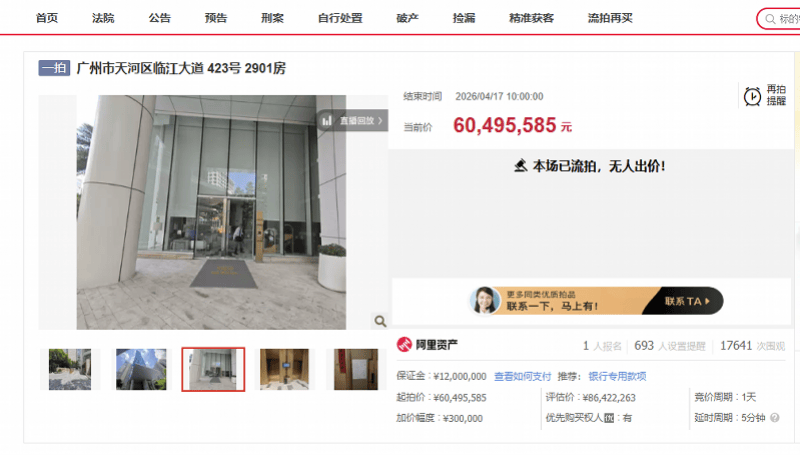Open the 银行专用款项 link
Image resolution: width=800 pixels, height=455 pixels.
click(617, 376)
